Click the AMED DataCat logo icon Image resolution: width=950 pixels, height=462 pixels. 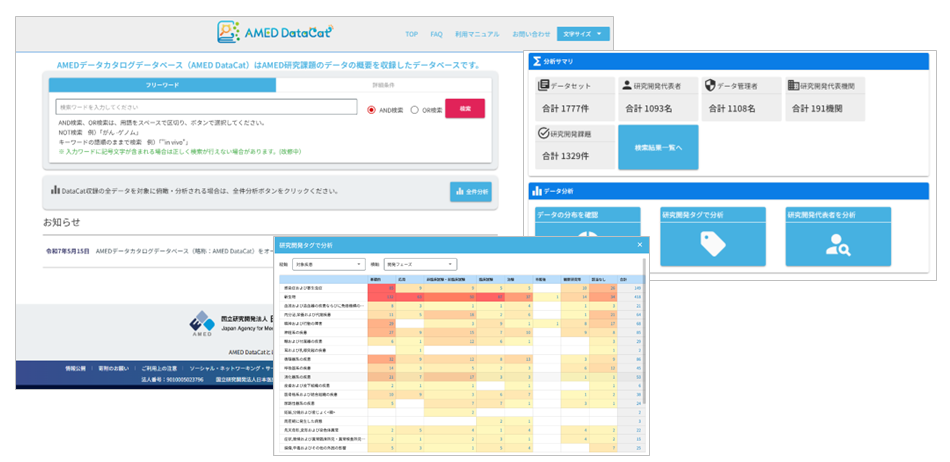coord(228,32)
